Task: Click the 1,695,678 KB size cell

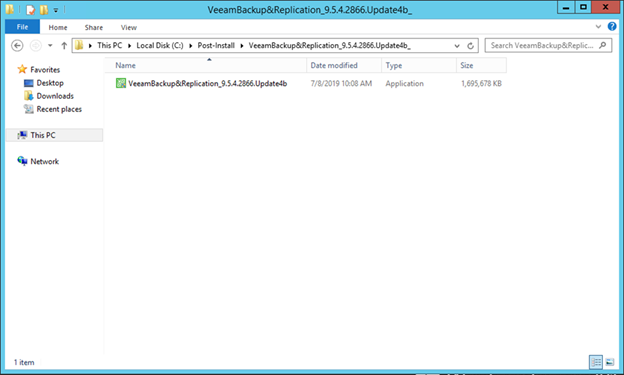Action: 481,84
